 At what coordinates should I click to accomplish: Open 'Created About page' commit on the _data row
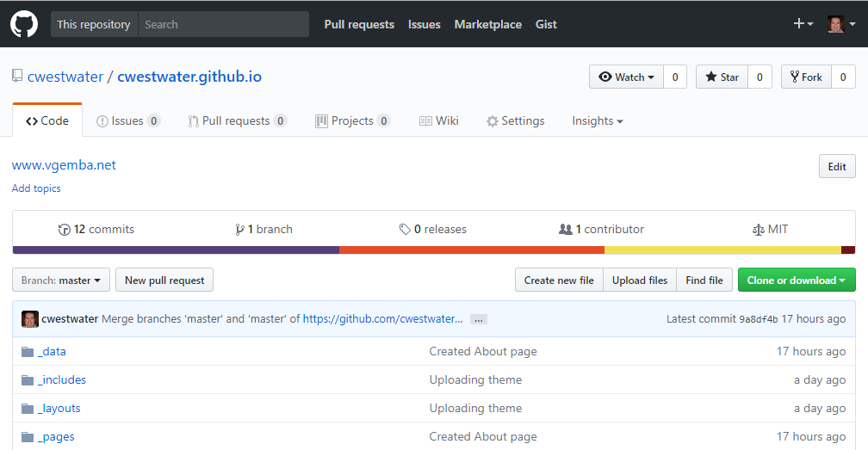tap(483, 352)
